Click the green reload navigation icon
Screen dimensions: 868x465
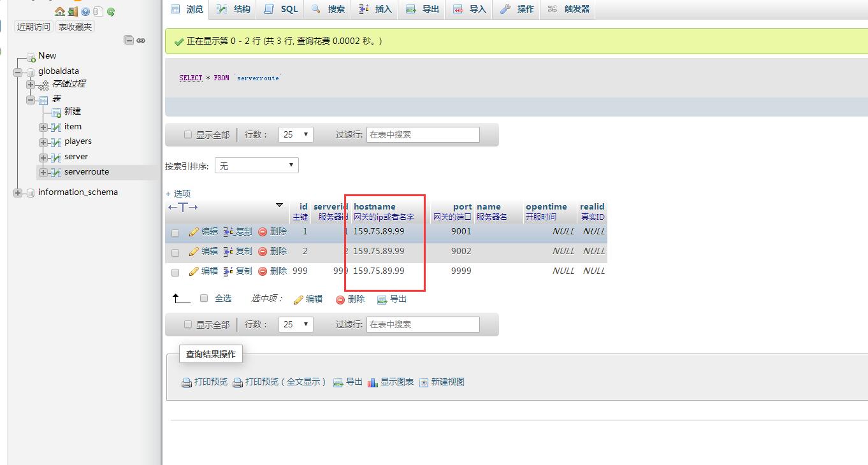111,11
